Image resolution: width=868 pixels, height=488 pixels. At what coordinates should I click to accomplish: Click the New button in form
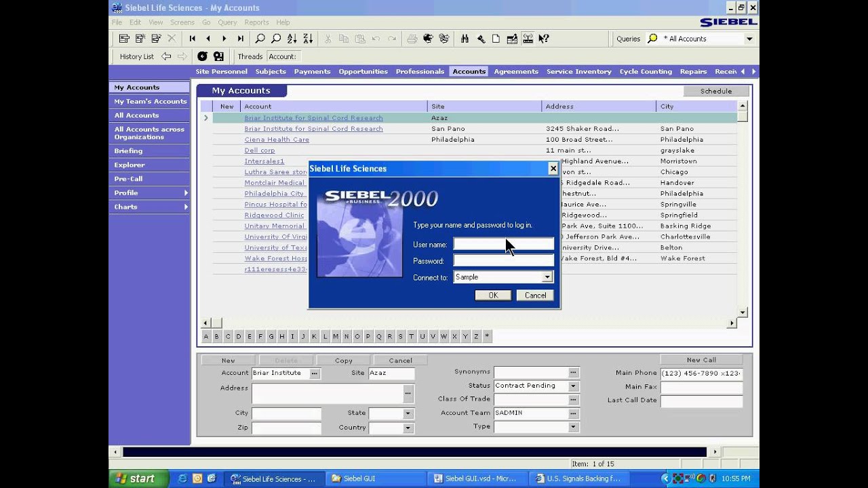(229, 361)
